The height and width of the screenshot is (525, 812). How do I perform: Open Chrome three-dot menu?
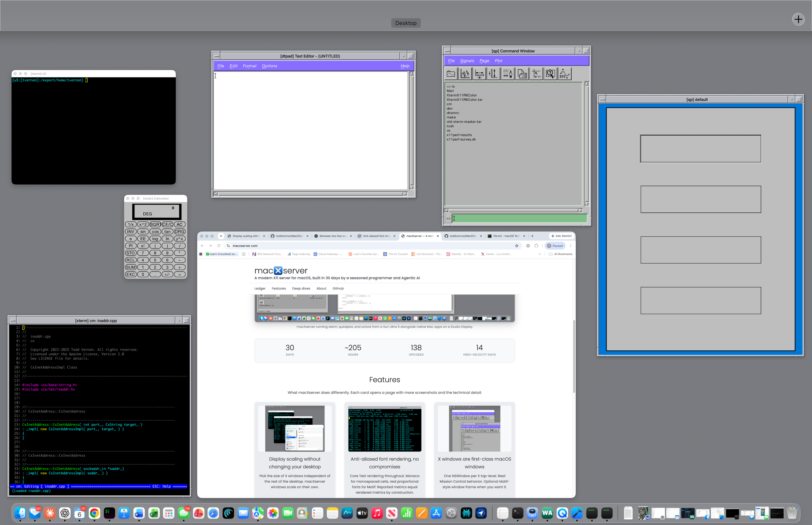(x=570, y=246)
